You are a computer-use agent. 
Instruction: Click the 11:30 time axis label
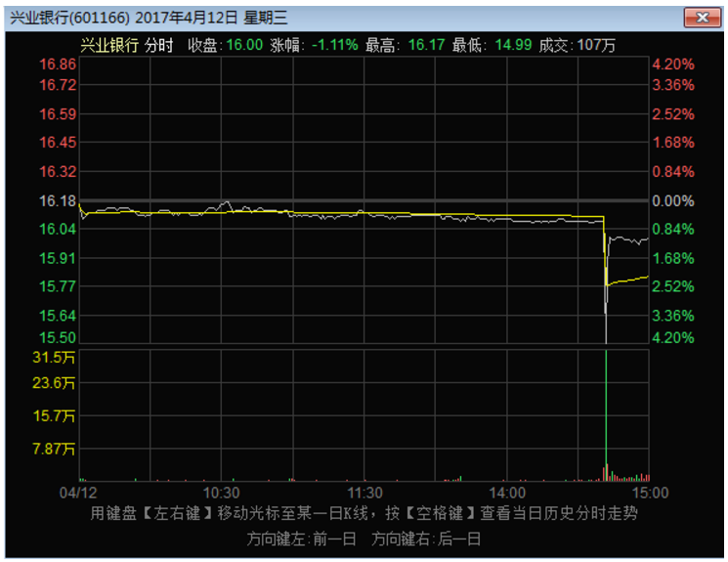click(364, 493)
